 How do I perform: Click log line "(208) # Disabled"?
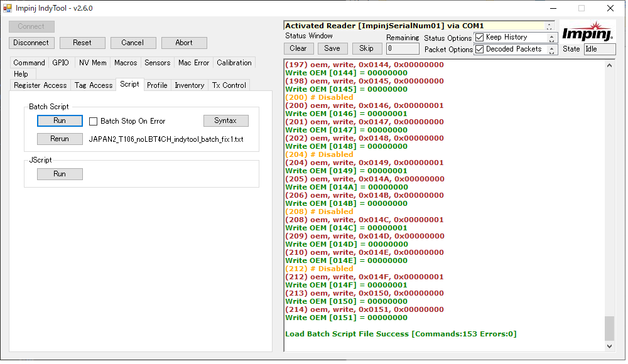click(x=319, y=212)
